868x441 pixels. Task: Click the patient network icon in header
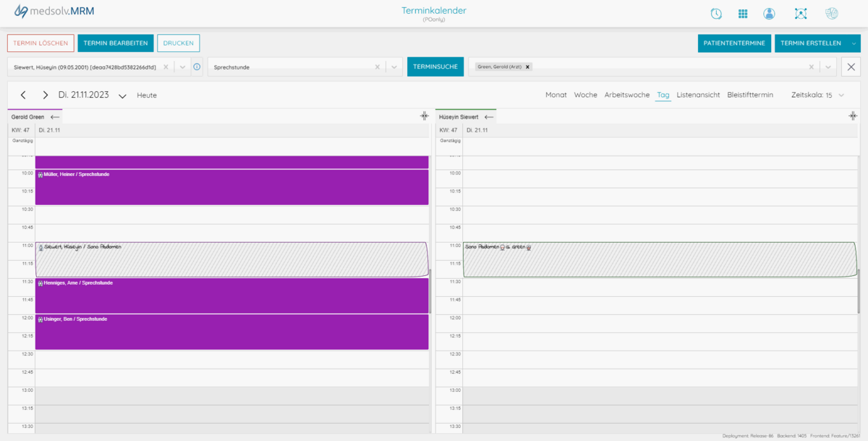pyautogui.click(x=800, y=14)
